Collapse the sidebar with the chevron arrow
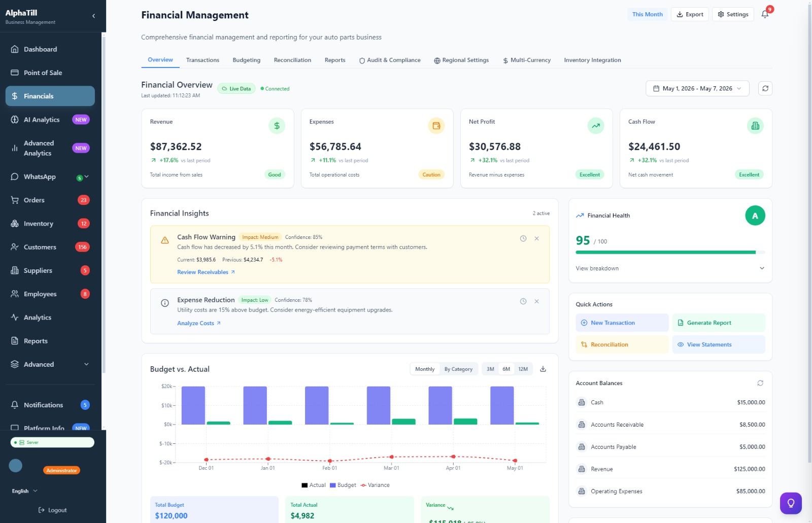Image resolution: width=812 pixels, height=523 pixels. coord(93,16)
